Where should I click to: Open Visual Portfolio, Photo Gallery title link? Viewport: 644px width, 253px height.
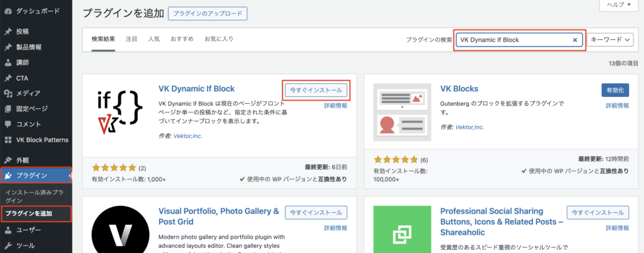point(219,216)
